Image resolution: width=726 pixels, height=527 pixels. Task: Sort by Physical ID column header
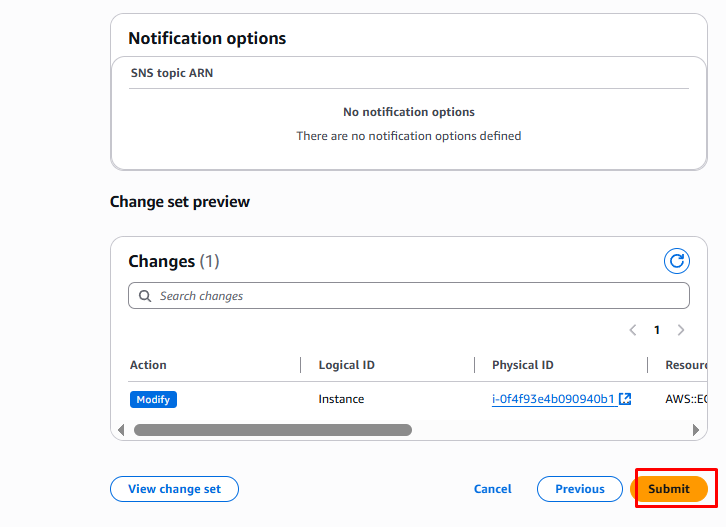pyautogui.click(x=522, y=365)
